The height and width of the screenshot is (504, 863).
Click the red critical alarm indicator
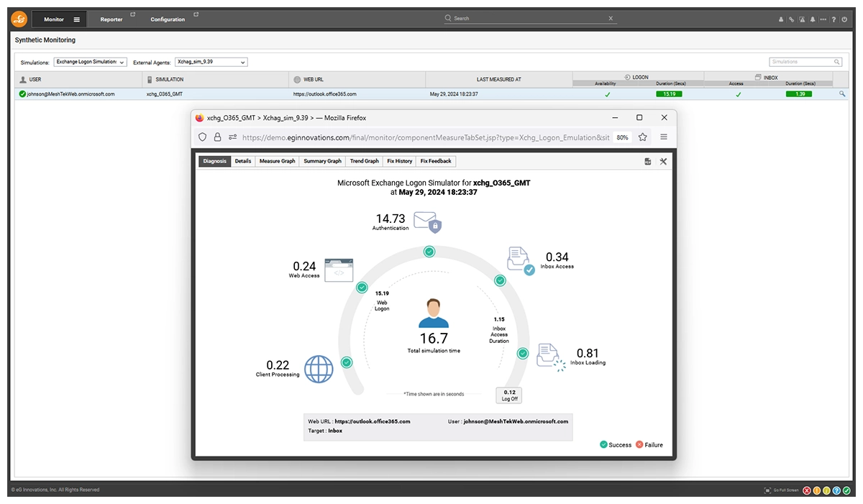click(x=807, y=490)
